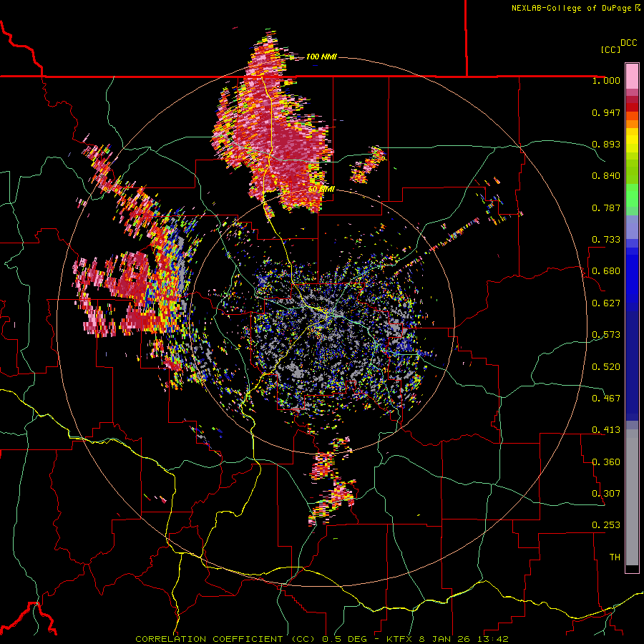Select the 0.467 scale value
Image resolution: width=644 pixels, height=644 pixels.
606,399
